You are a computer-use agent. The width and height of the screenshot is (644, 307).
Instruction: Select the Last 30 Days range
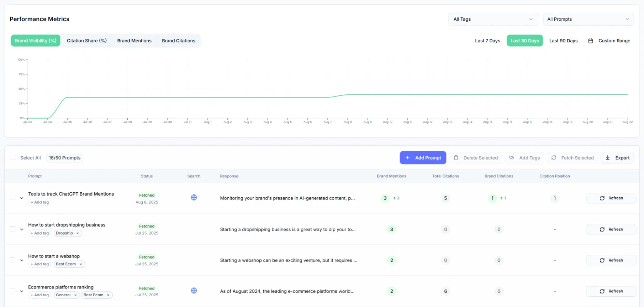click(x=525, y=41)
